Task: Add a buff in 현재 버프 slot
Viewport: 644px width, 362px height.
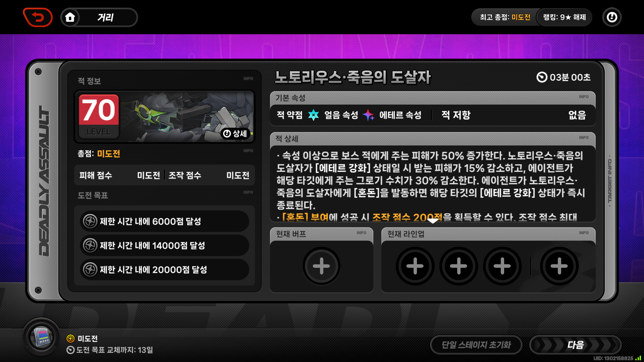Action: click(x=321, y=266)
